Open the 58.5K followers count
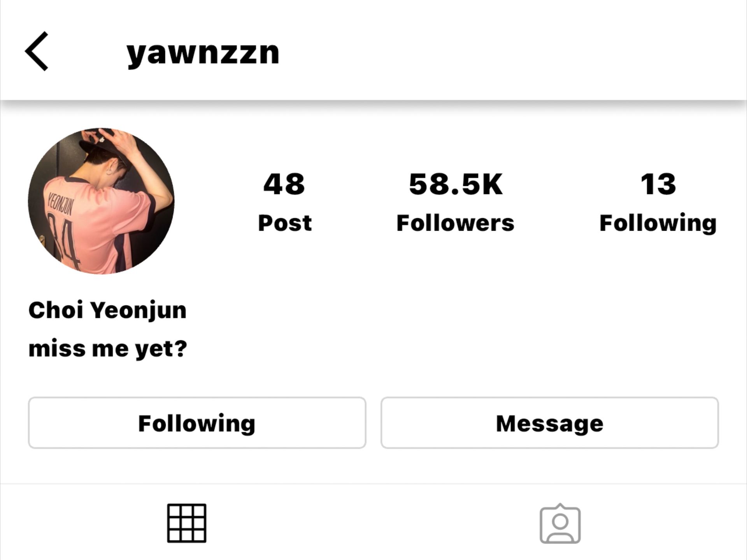The height and width of the screenshot is (560, 747). point(456,184)
